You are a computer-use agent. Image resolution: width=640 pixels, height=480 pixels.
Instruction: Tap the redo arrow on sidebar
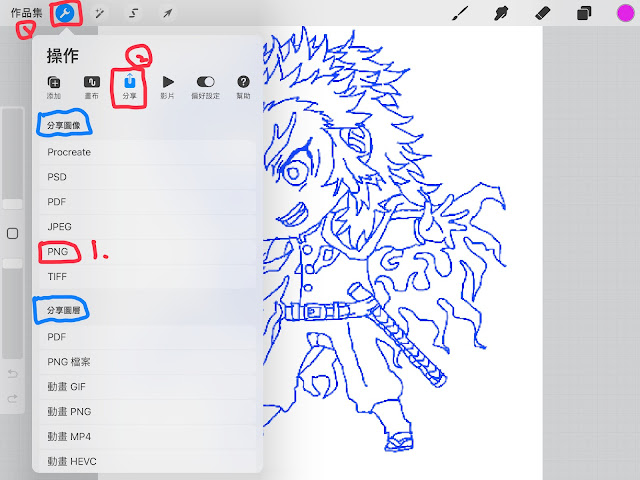[x=13, y=398]
